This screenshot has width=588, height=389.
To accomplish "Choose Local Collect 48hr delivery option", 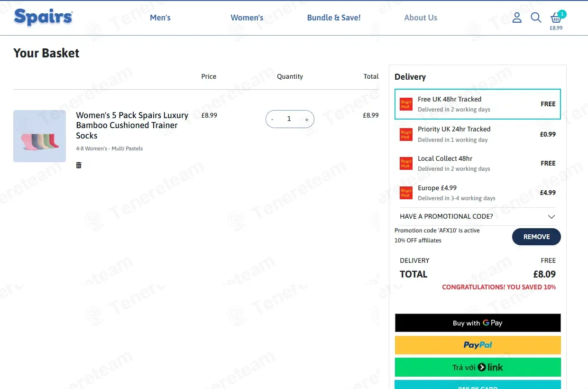I will (x=478, y=164).
